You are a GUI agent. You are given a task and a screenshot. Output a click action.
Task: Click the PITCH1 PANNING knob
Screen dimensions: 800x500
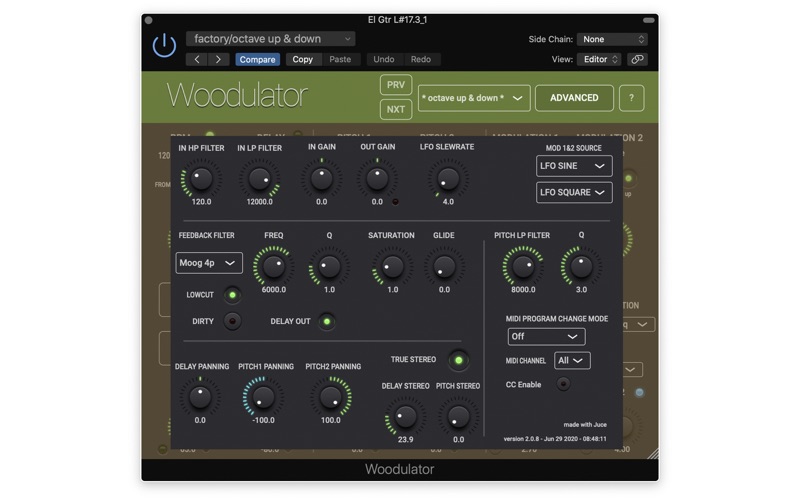click(263, 397)
